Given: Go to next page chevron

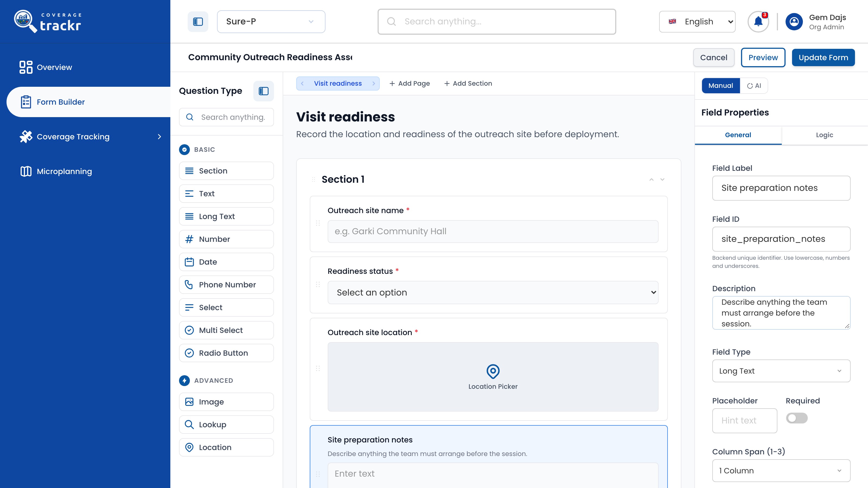Looking at the screenshot, I should coord(374,84).
